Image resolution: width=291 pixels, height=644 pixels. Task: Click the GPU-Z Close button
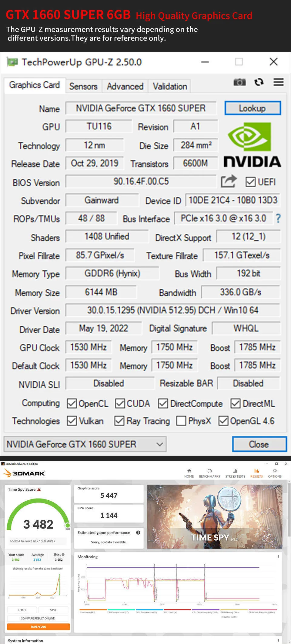click(x=259, y=444)
